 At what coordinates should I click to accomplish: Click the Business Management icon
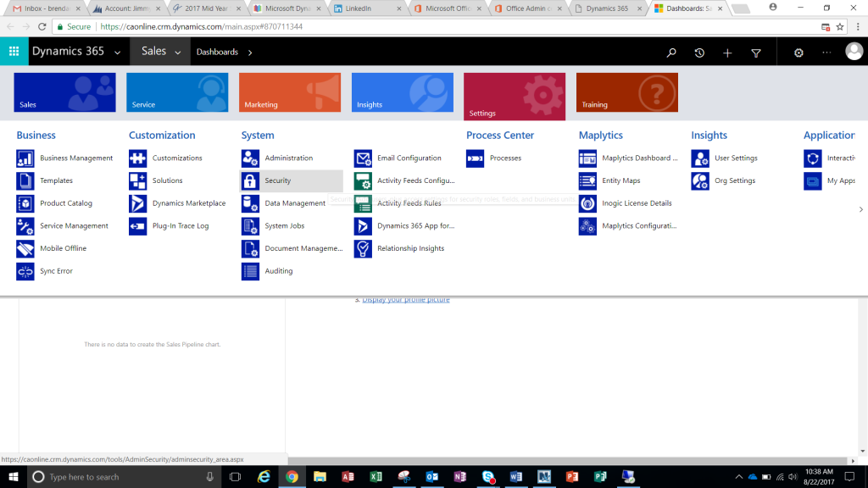25,158
